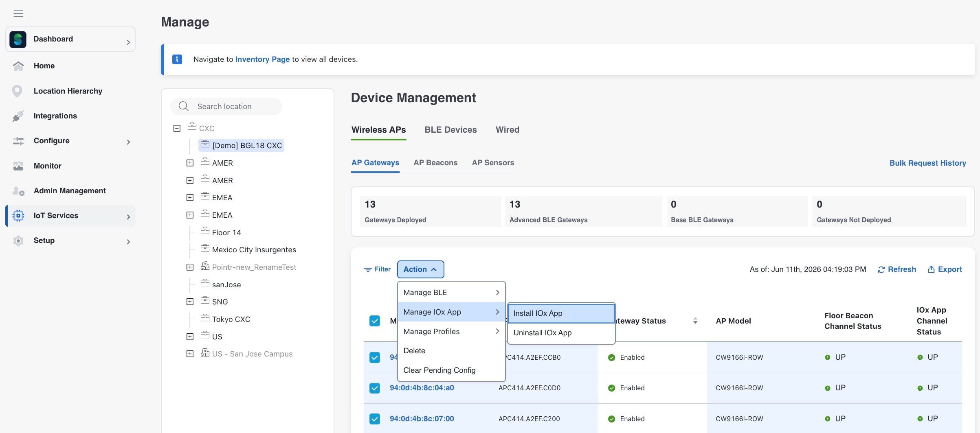The width and height of the screenshot is (980, 433).
Task: Expand the Pointr-new_RenameTest tree node
Action: pyautogui.click(x=190, y=267)
